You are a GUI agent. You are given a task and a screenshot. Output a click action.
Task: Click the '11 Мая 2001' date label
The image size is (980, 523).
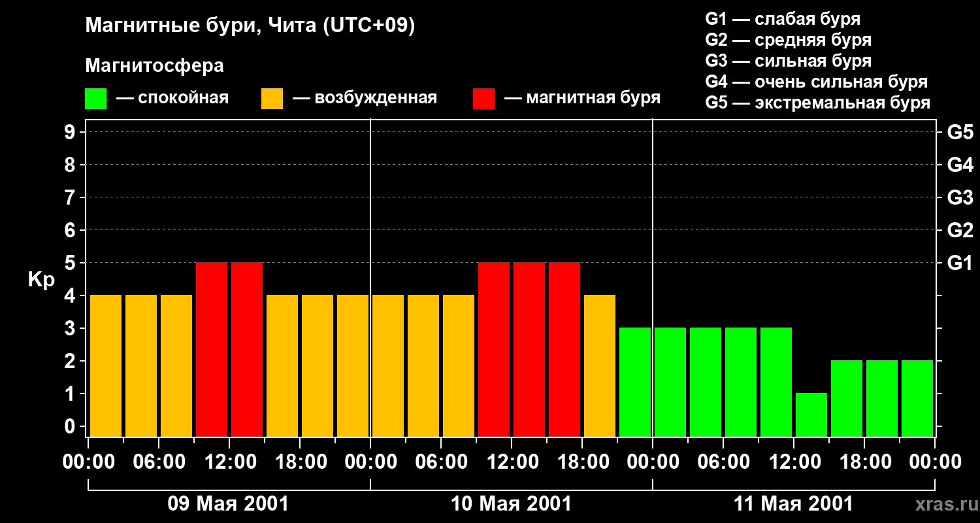pos(793,504)
